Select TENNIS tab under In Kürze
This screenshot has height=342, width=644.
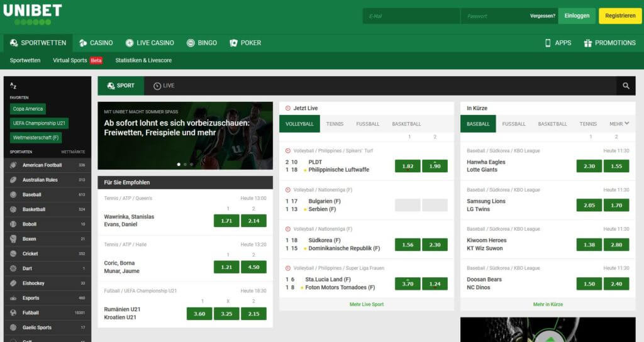point(588,124)
